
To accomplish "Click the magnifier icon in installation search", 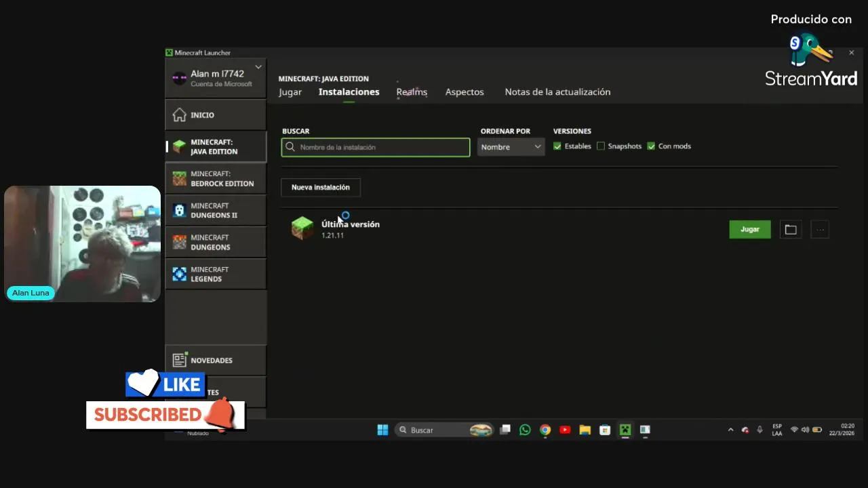I will coord(291,147).
